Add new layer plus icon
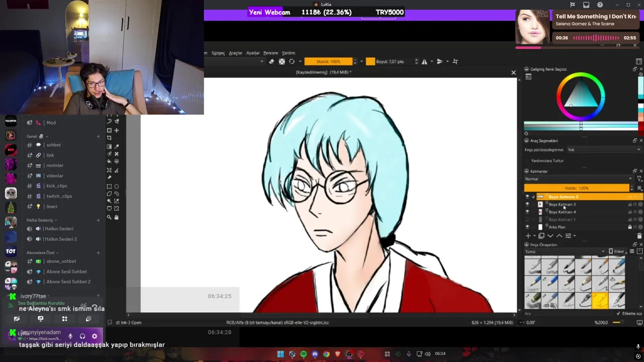Screen dimensions: 644x362 point(528,236)
